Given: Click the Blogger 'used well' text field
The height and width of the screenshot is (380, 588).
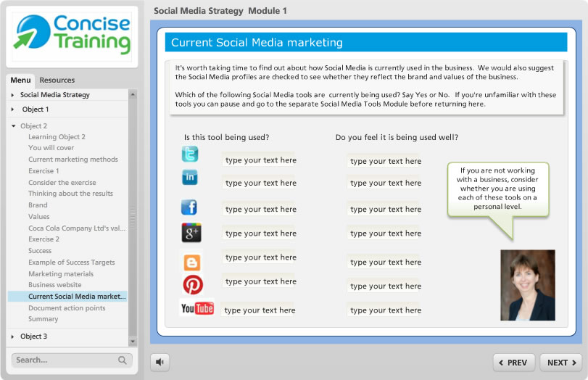Looking at the screenshot, I should coord(384,263).
